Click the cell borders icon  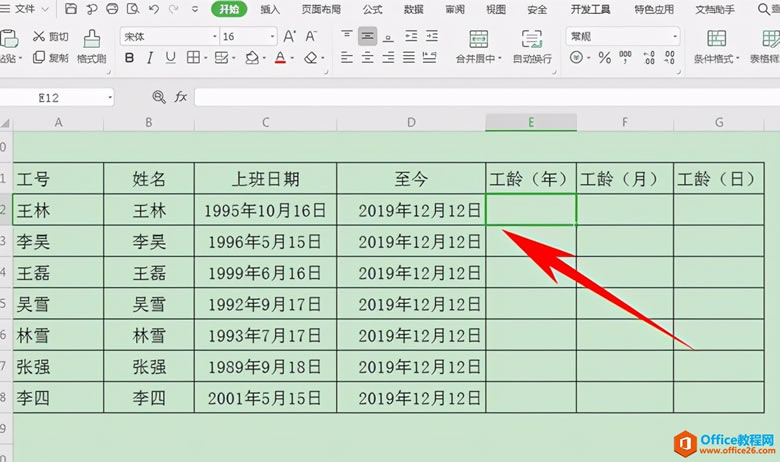point(193,58)
